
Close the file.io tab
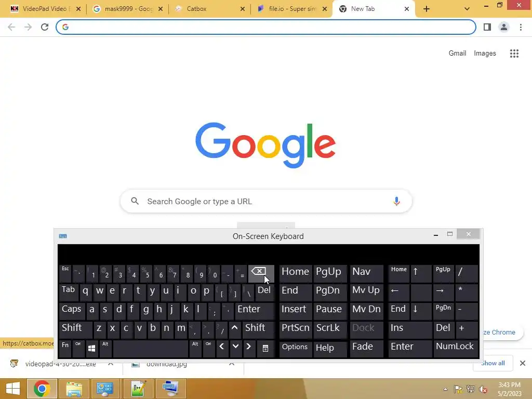[325, 9]
